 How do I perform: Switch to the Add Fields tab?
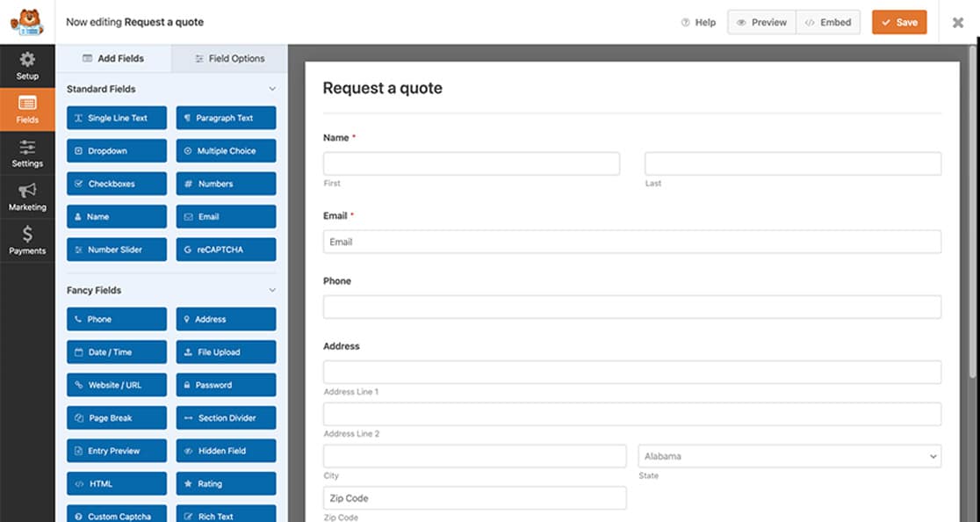click(x=114, y=58)
